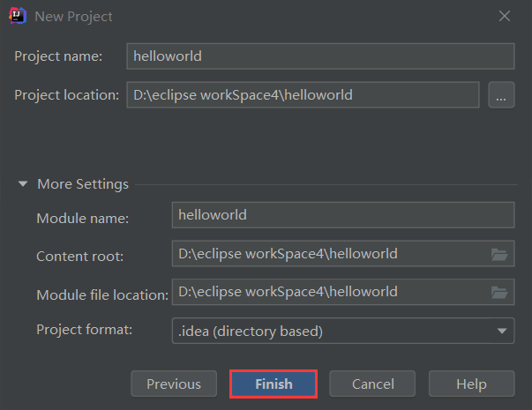Click the "New Project" title text
Viewport: 532px width, 410px height.
(x=73, y=17)
